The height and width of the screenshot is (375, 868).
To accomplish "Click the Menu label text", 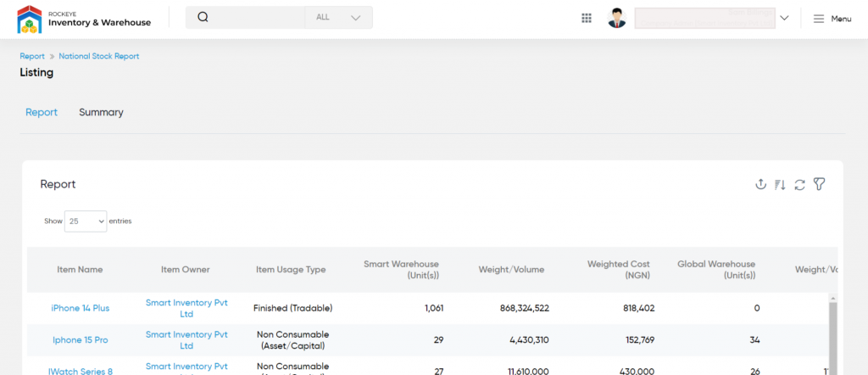I will coord(841,19).
